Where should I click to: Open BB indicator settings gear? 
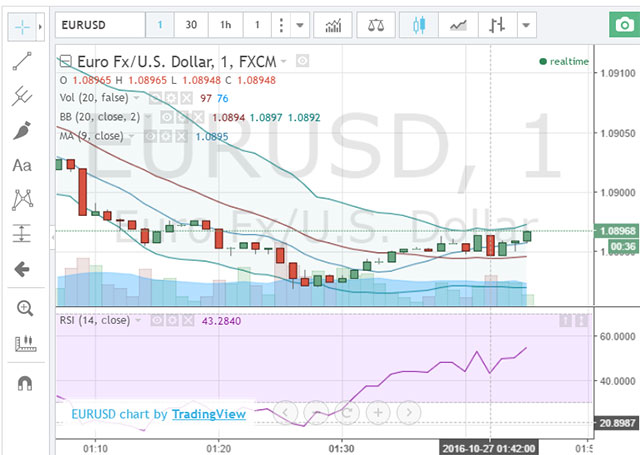click(182, 117)
